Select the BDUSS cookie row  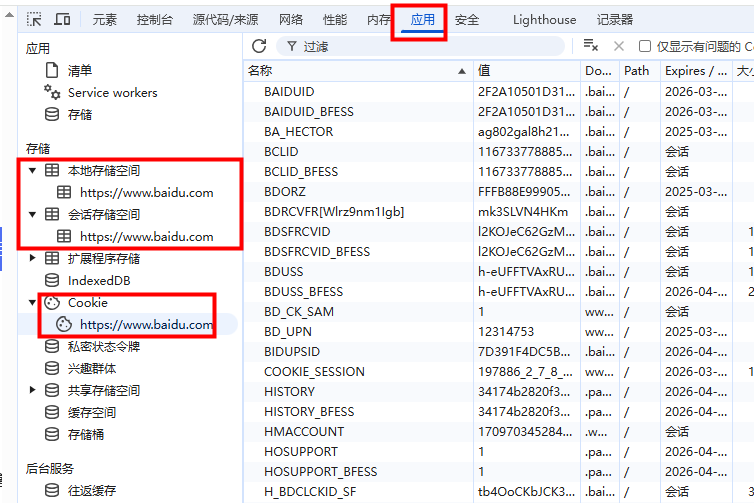click(x=499, y=272)
